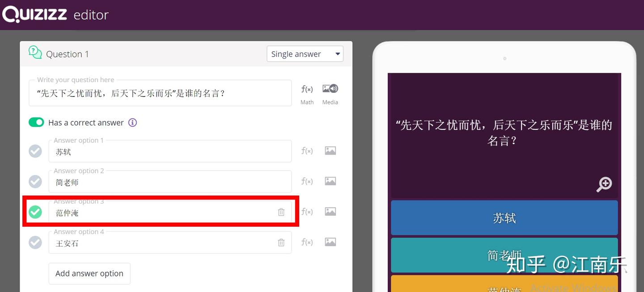Click the Answer option 2 text field

pos(170,181)
